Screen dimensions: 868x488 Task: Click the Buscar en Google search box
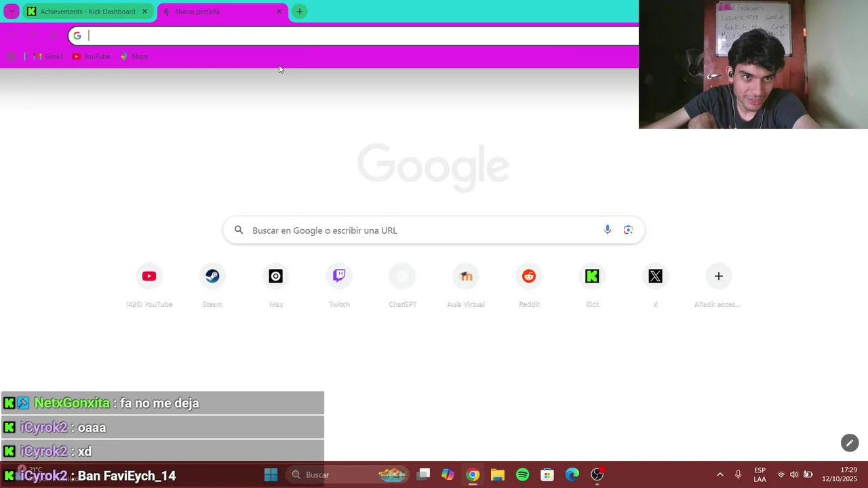tap(434, 230)
